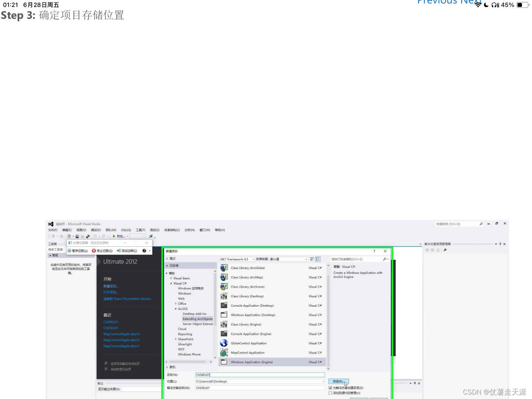Click the 新建项目... link on start page

coord(111,286)
